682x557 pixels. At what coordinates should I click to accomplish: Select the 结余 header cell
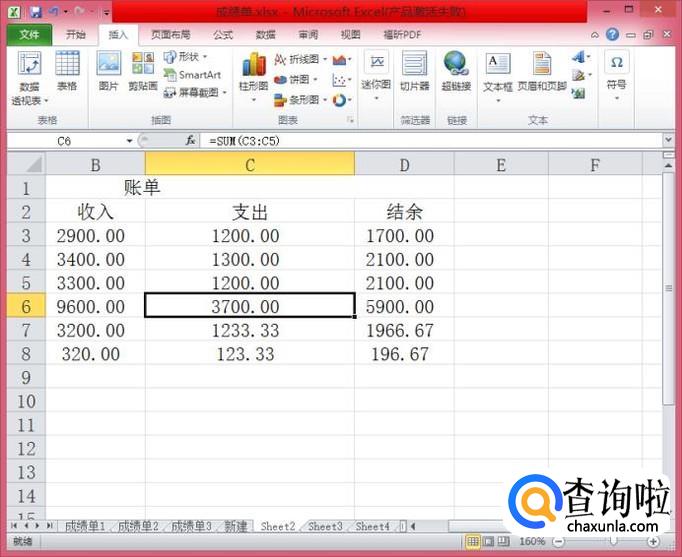[x=404, y=212]
